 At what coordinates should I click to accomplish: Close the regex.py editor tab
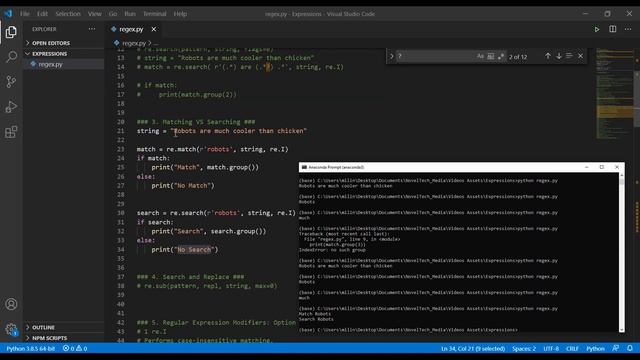coord(153,29)
